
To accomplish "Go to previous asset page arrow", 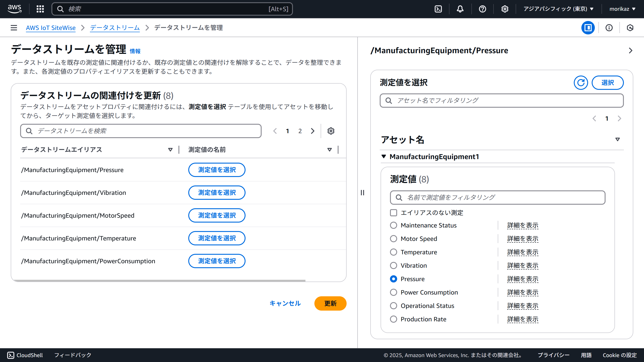I will pyautogui.click(x=594, y=118).
